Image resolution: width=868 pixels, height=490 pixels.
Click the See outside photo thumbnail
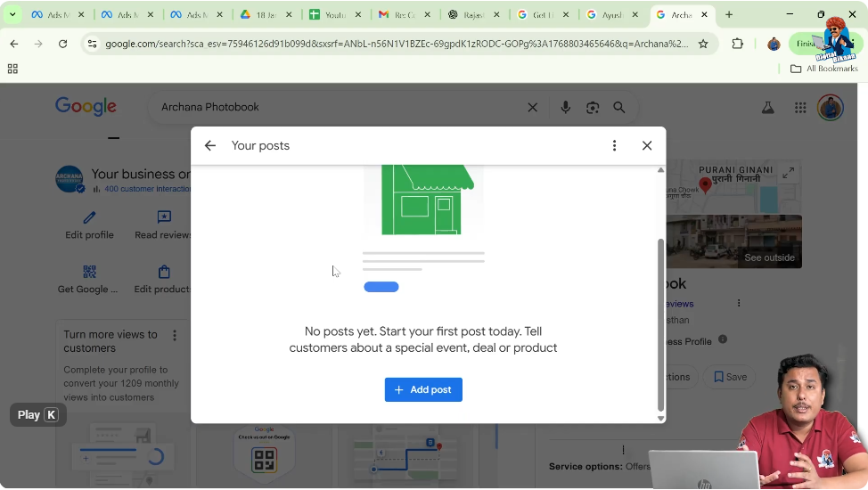734,241
